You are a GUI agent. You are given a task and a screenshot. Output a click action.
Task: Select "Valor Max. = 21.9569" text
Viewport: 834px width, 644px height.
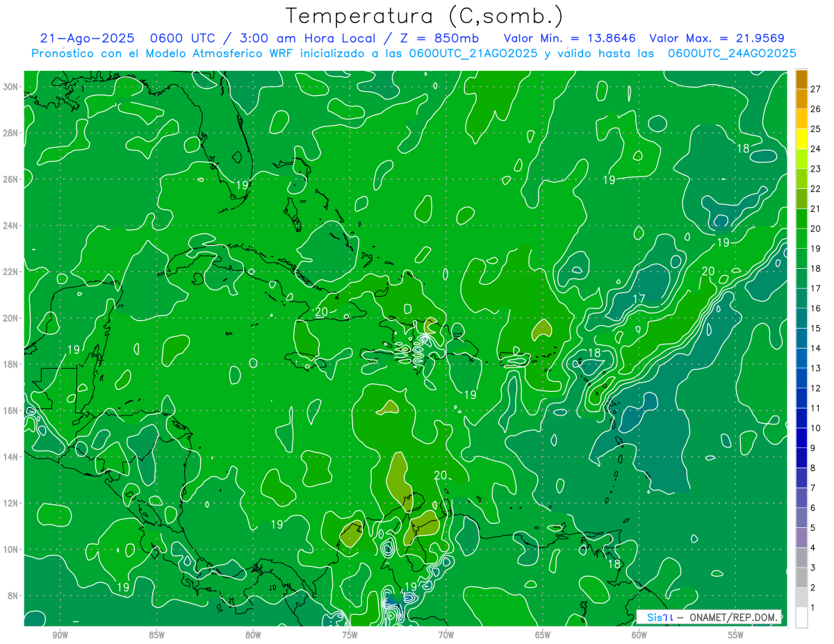pyautogui.click(x=717, y=38)
